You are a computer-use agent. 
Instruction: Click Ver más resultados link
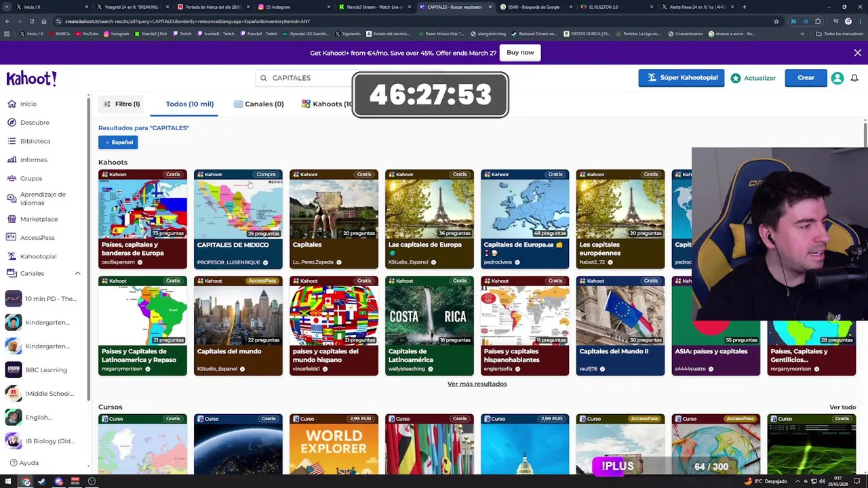pyautogui.click(x=477, y=384)
